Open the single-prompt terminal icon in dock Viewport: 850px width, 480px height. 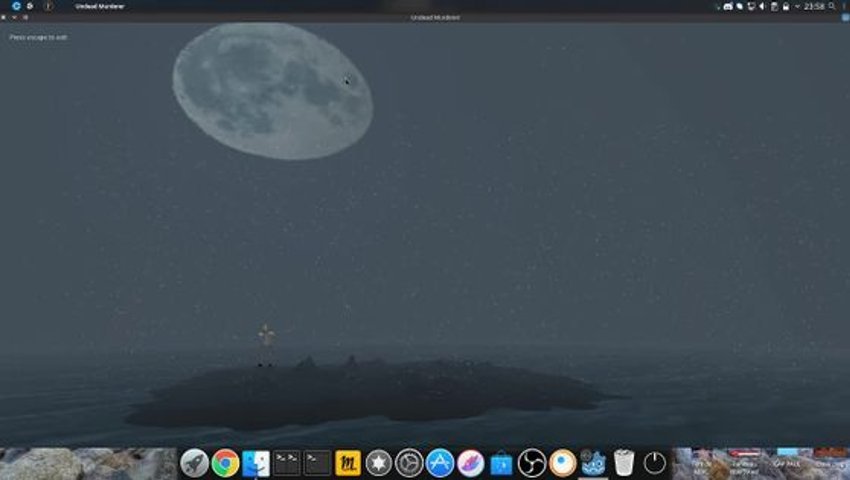tap(317, 463)
